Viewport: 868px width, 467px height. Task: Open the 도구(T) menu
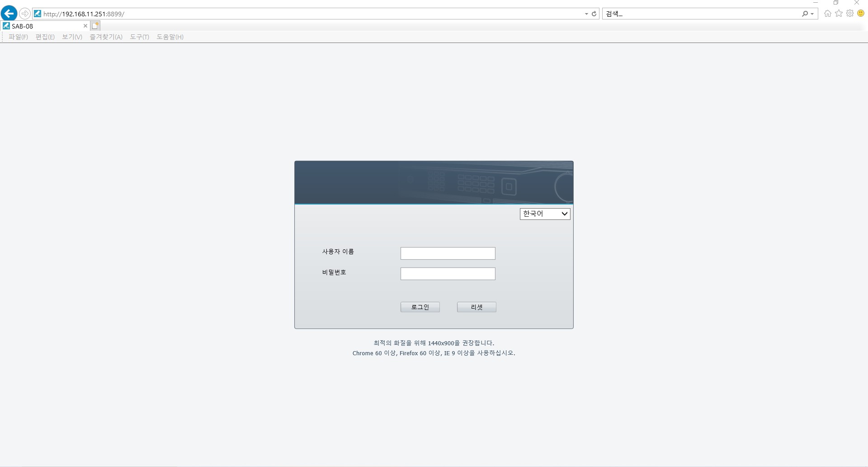click(139, 37)
